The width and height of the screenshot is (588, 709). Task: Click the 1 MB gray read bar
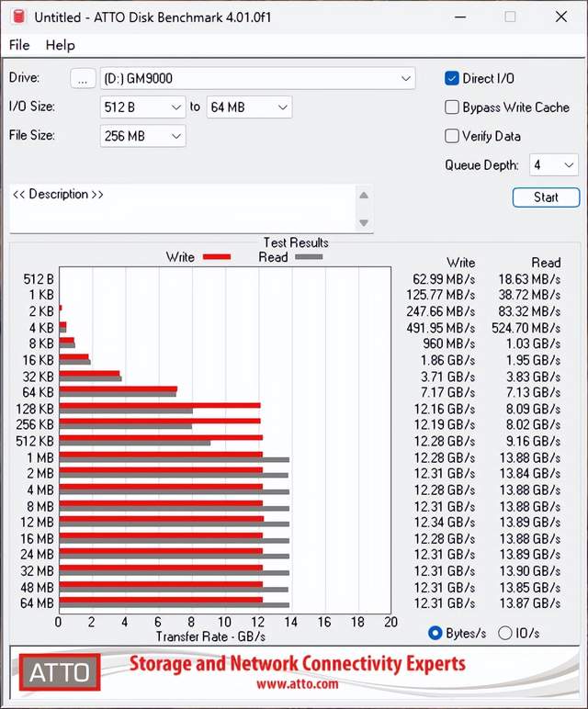(x=175, y=460)
